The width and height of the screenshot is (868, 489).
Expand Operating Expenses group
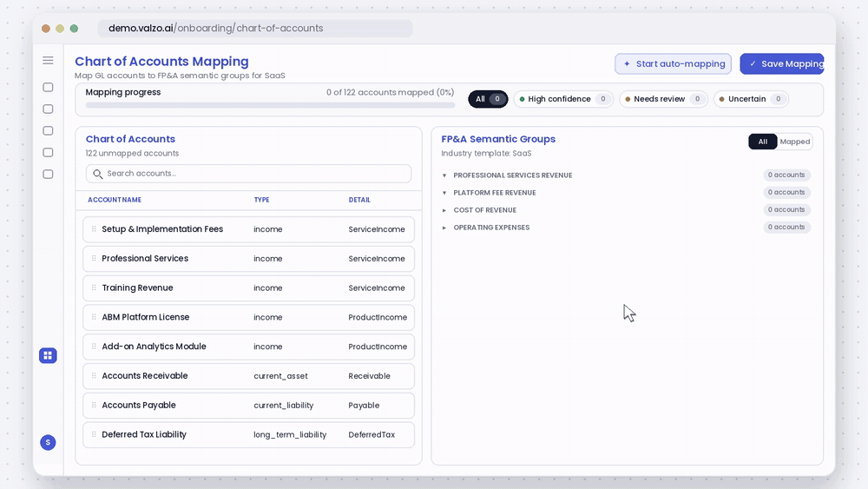(444, 228)
